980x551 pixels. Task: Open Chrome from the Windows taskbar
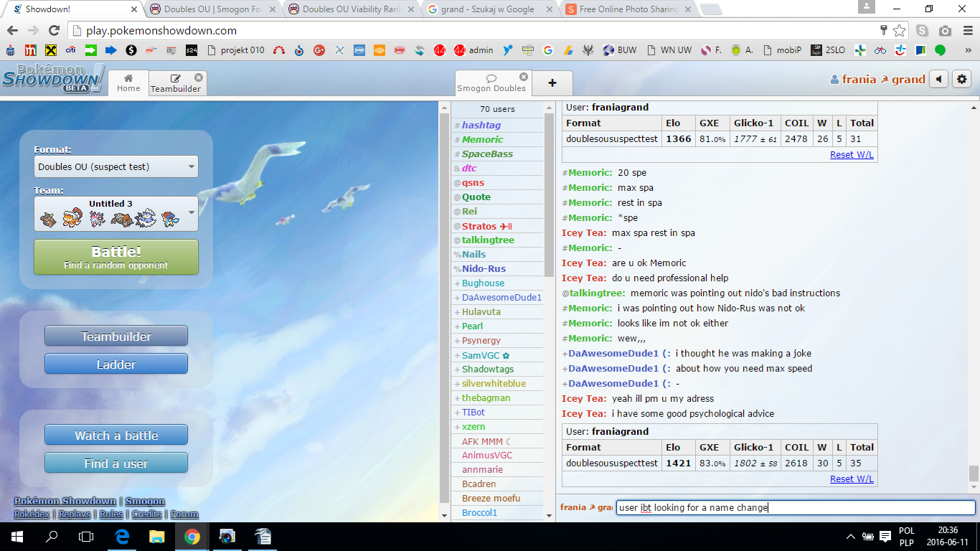[x=192, y=536]
